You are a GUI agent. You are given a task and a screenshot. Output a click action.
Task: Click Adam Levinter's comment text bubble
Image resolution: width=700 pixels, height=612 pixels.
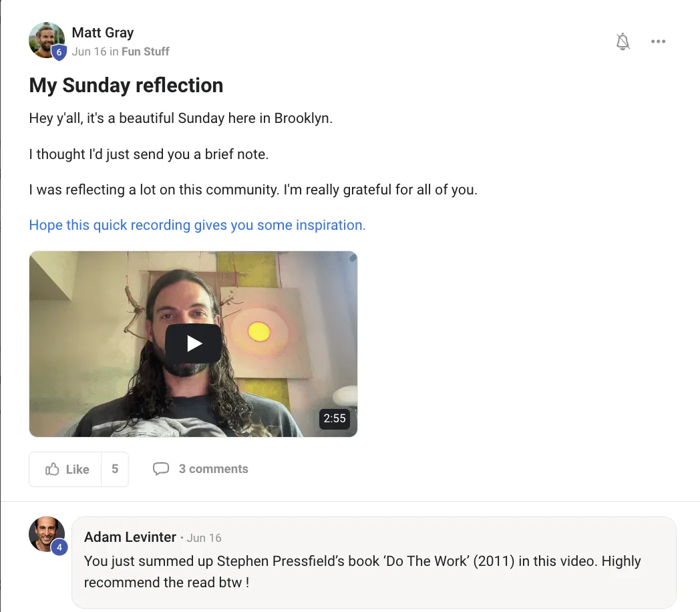point(374,563)
